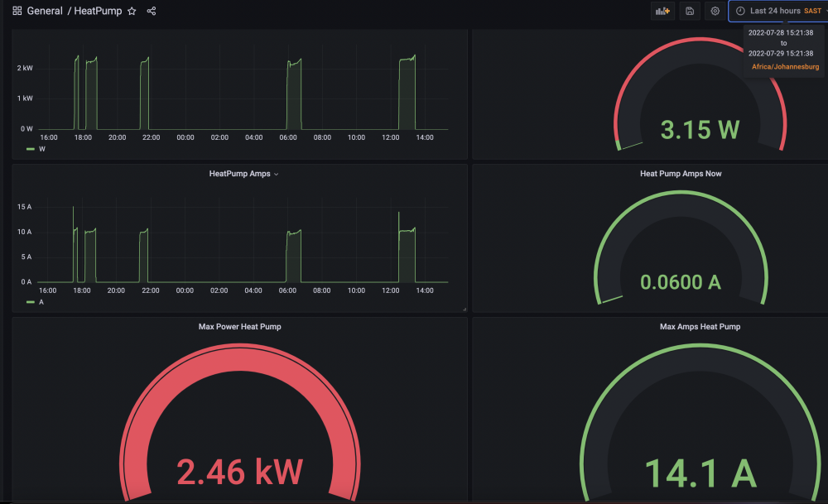The height and width of the screenshot is (504, 828).
Task: Star the HeatPump dashboard
Action: coord(132,11)
